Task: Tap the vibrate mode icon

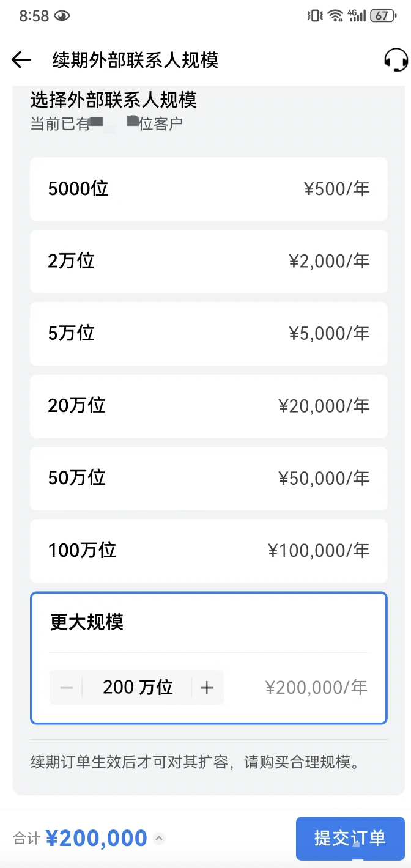Action: coord(314,17)
